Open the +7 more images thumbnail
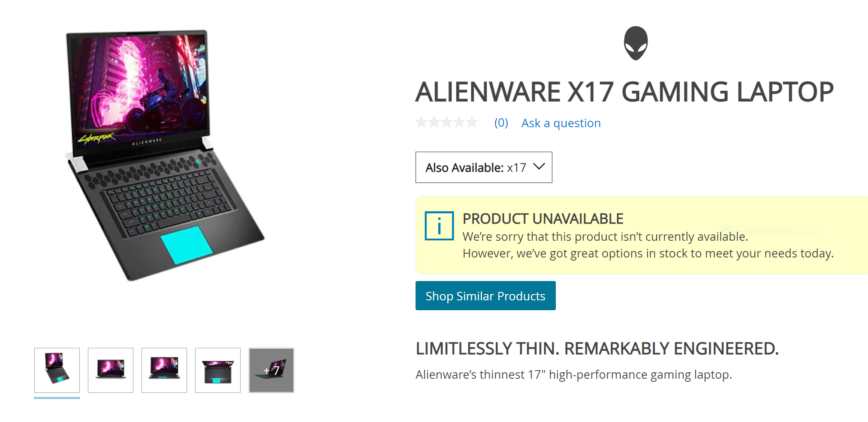Image resolution: width=868 pixels, height=422 pixels. pos(271,370)
